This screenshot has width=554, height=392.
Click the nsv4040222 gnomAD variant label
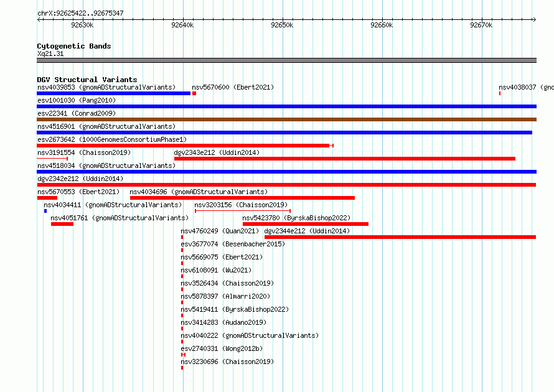click(250, 335)
